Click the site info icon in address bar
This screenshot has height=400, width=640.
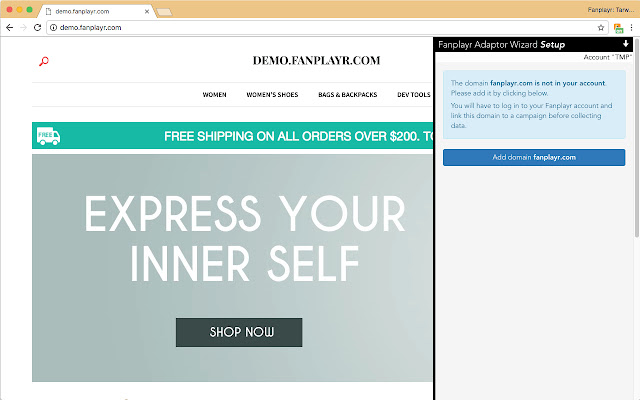53,28
